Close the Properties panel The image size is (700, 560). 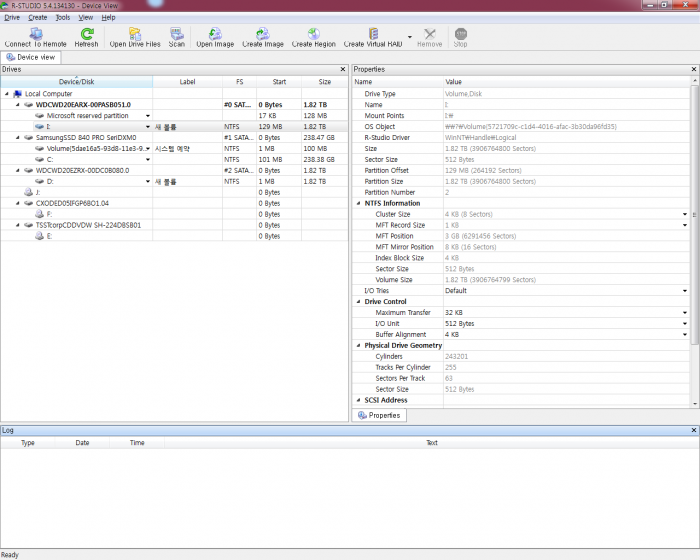(x=694, y=69)
